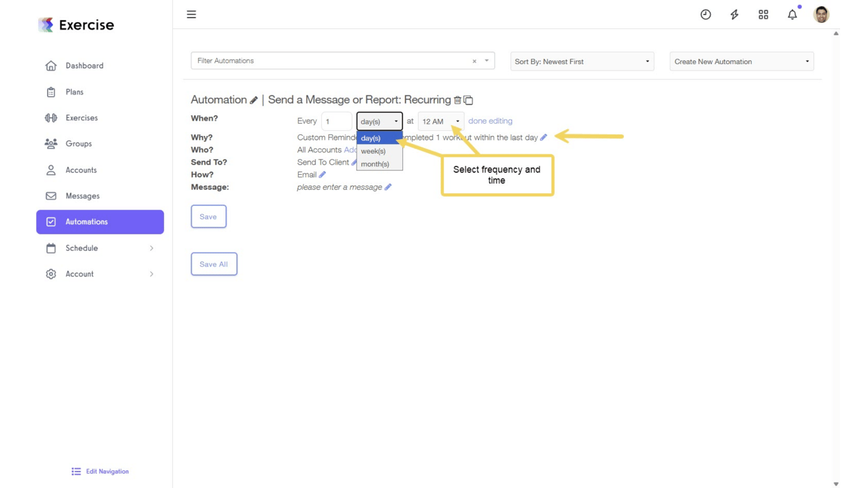
Task: Click the Save All button
Action: pyautogui.click(x=214, y=264)
